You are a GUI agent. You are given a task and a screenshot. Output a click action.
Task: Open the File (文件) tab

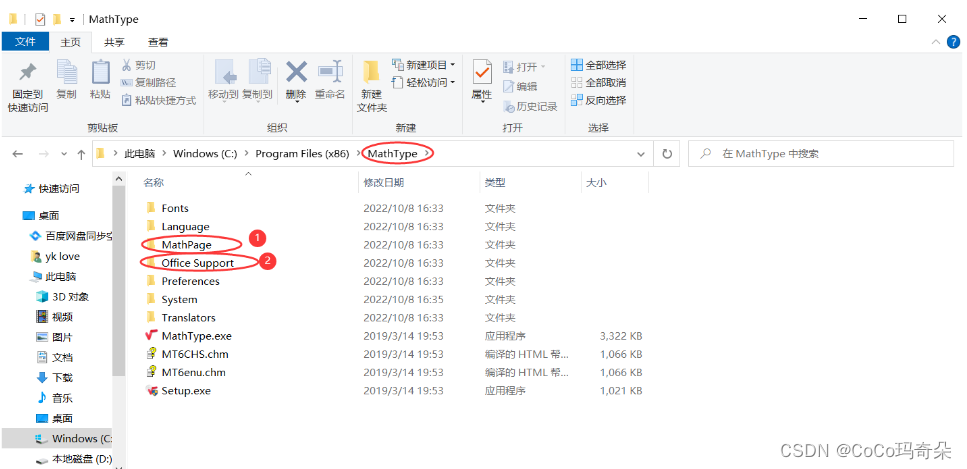coord(25,41)
